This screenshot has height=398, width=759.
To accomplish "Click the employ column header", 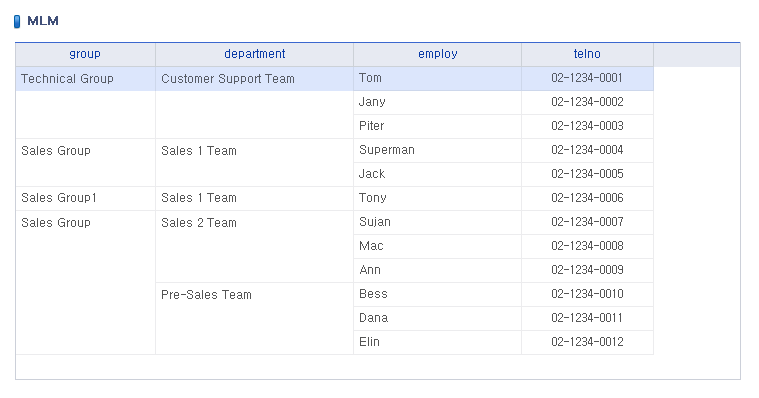I will [x=438, y=54].
